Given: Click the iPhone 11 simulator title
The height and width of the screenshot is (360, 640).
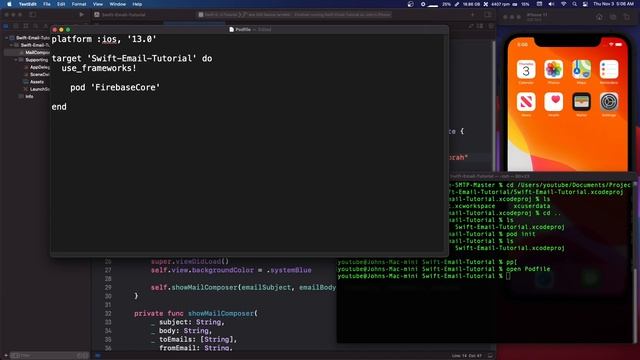Looking at the screenshot, I should click(537, 15).
